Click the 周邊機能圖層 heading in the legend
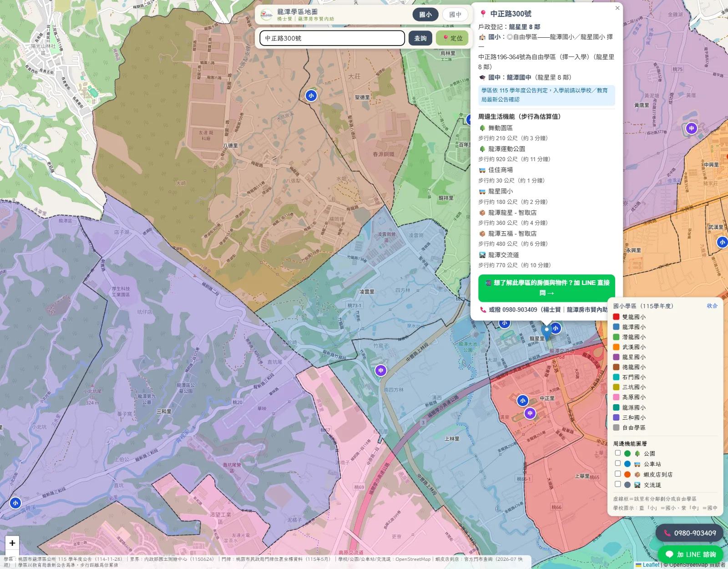This screenshot has height=569, width=728. coord(630,443)
